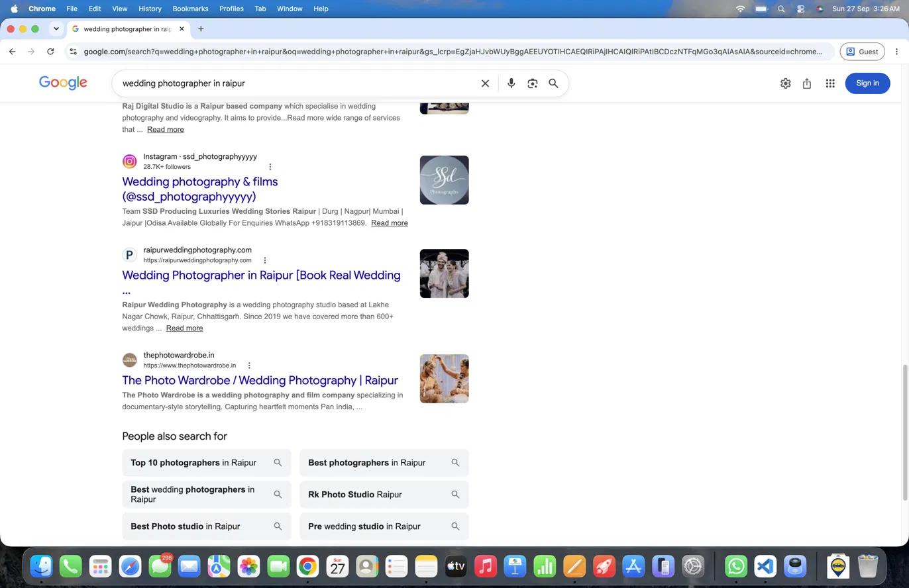Click the share icon next to settings gear
The image size is (909, 588).
pyautogui.click(x=807, y=83)
